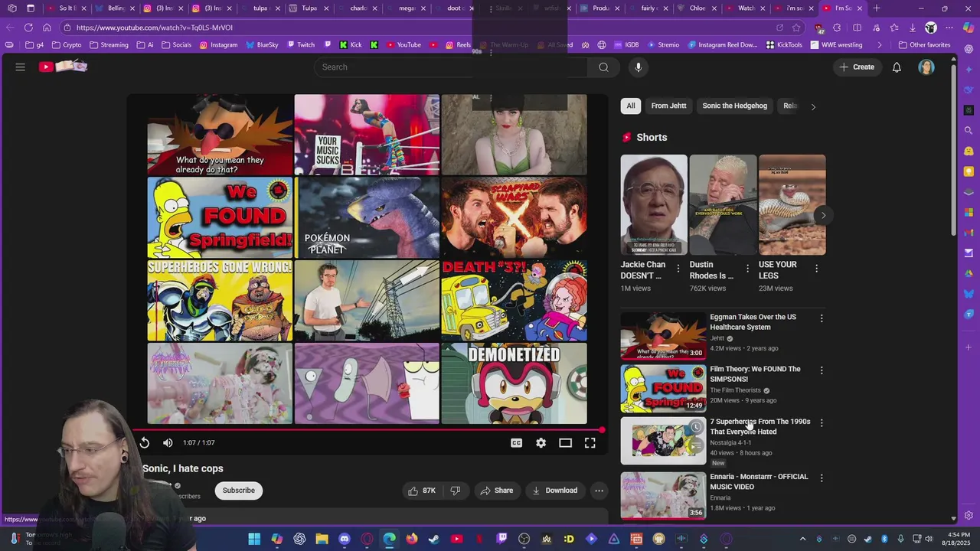Switch the player to theater mode
980x551 pixels.
(x=565, y=442)
